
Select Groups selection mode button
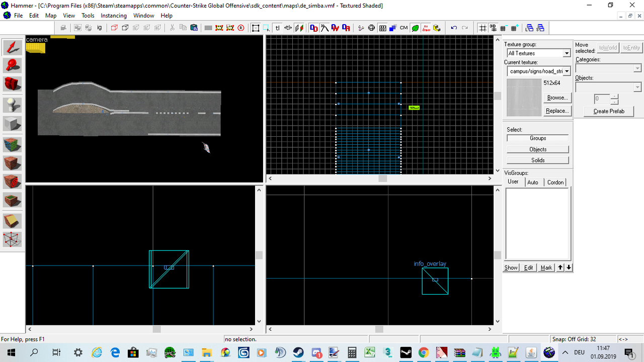538,138
